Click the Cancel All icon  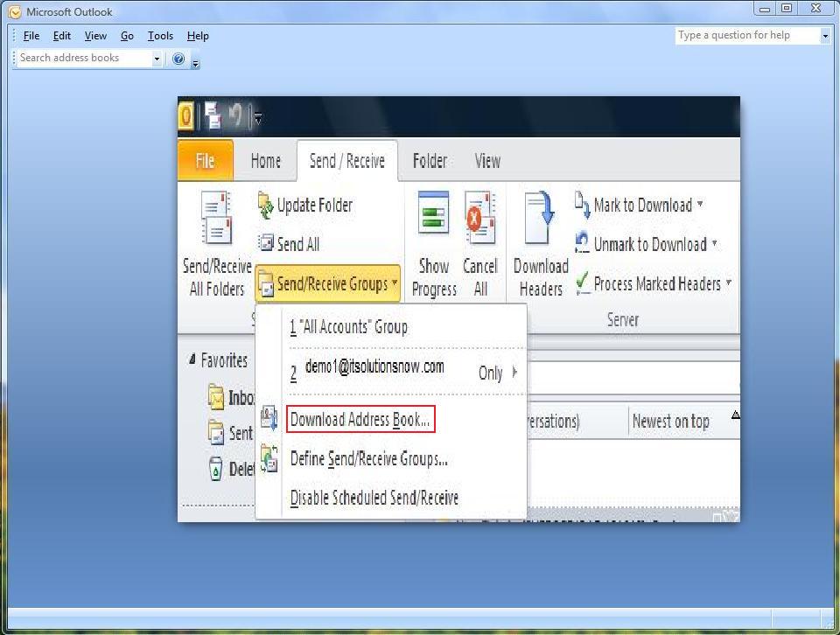click(480, 218)
